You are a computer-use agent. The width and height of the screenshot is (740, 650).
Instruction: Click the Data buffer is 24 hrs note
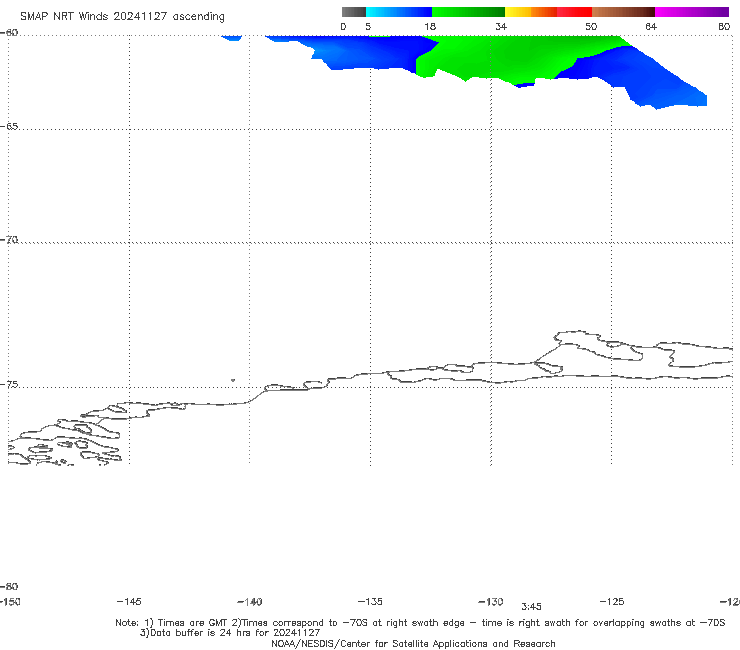pos(230,633)
